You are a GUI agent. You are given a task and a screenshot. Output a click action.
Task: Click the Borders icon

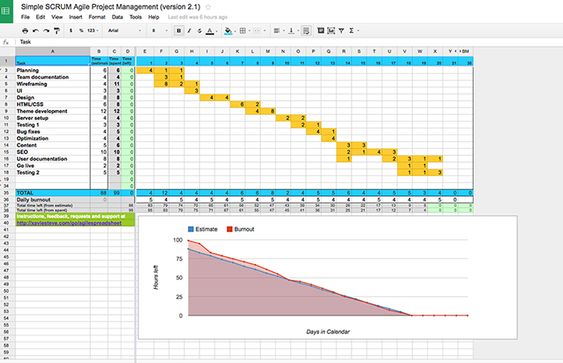point(243,31)
